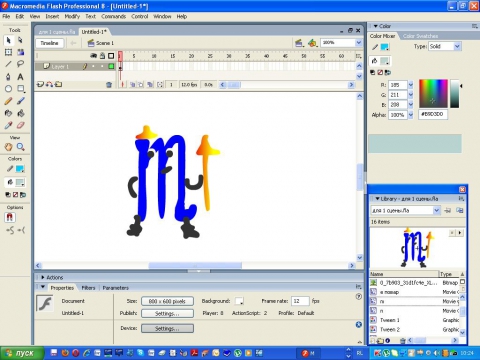This screenshot has width=480, height=360.
Task: Select the Pencil tool
Action: 8,101
